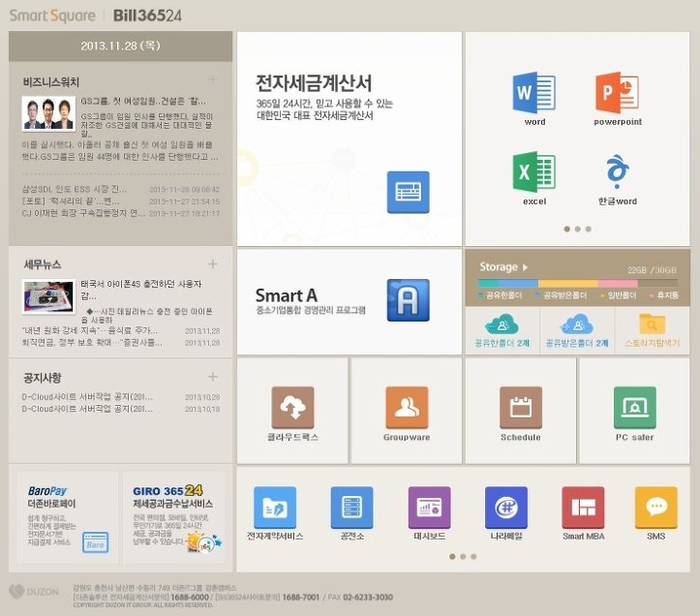Click the Storage header arrow

pos(525,267)
